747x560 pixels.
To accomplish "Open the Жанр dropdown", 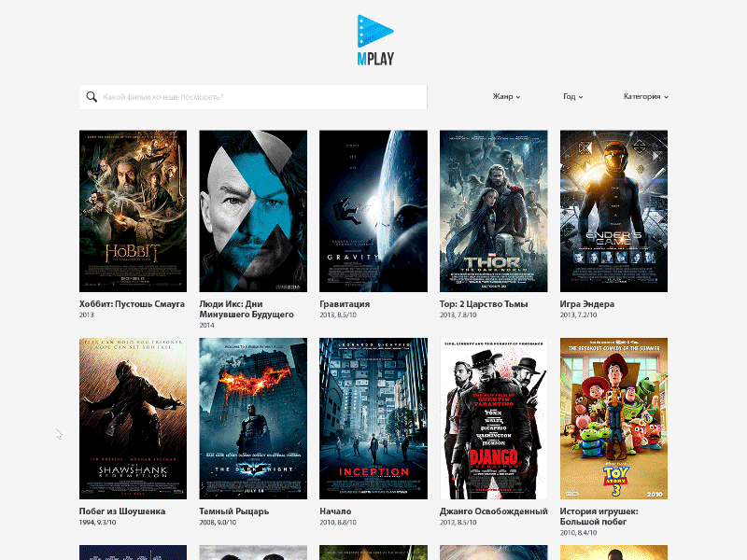I will coord(505,97).
